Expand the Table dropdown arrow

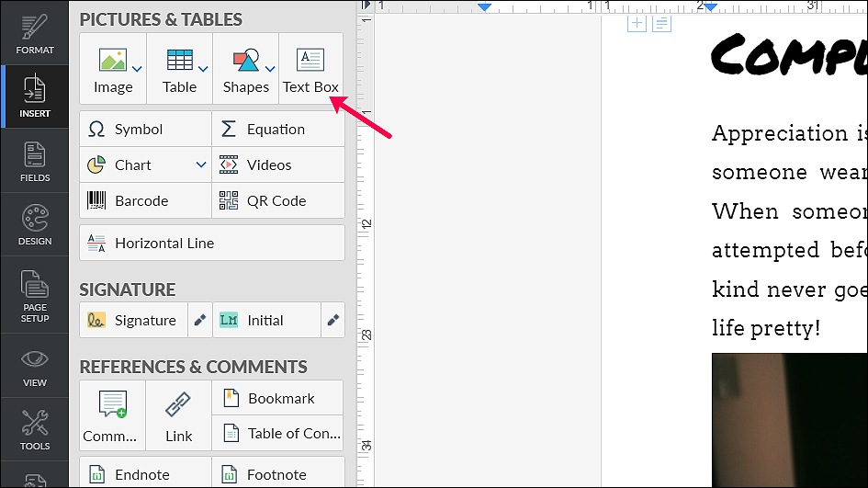(x=203, y=69)
